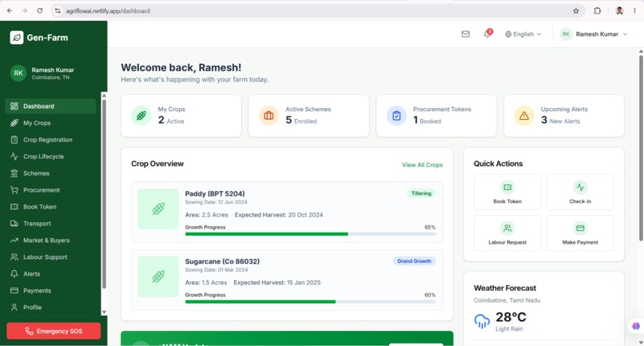Viewport: 644px width, 346px height.
Task: Click the Welcome back, Ramesh! heading
Action: [x=181, y=67]
